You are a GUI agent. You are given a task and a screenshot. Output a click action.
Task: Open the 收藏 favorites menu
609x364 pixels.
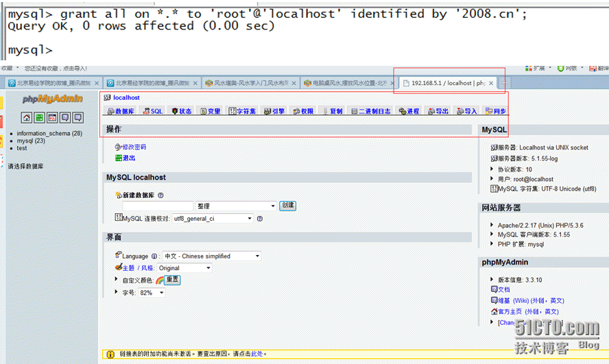point(10,69)
